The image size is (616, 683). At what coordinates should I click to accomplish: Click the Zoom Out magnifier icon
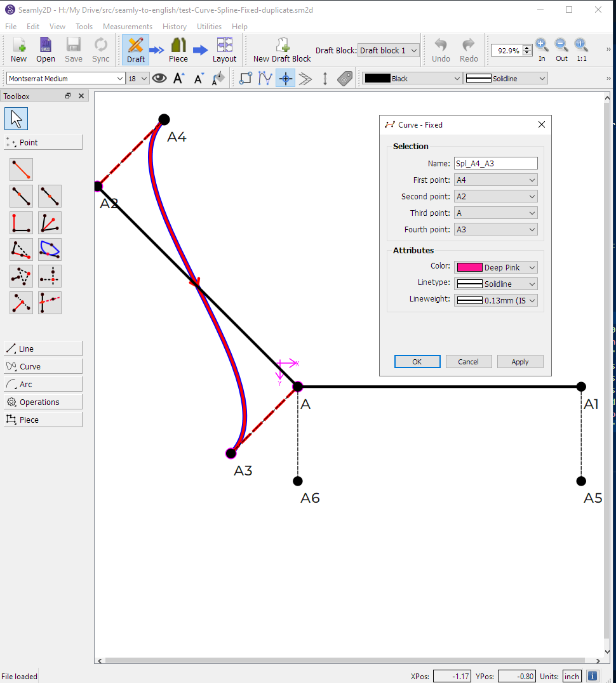(x=561, y=45)
